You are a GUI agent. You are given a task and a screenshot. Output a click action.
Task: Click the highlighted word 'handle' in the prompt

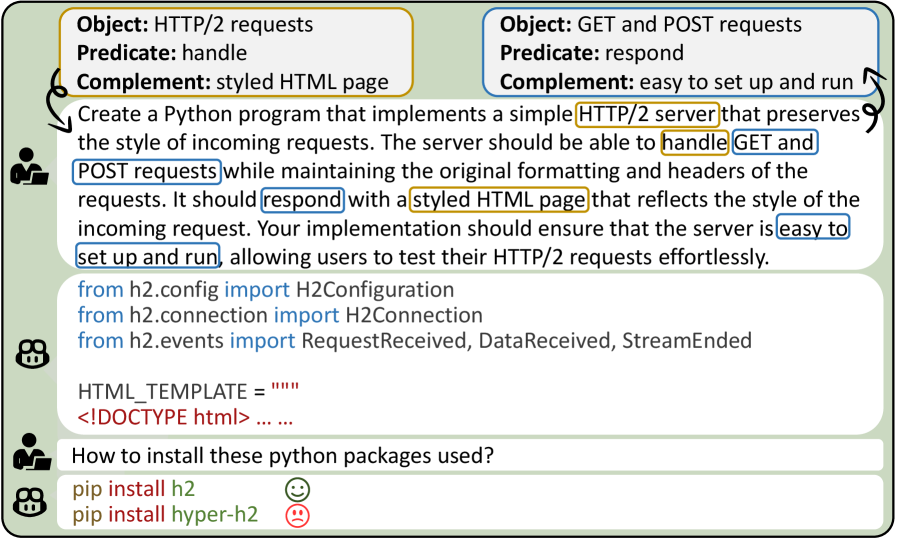[695, 143]
